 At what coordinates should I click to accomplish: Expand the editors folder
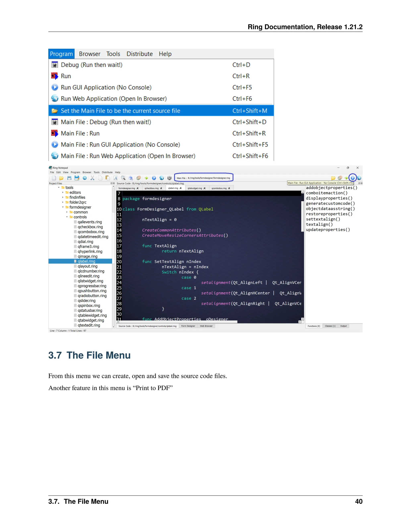click(x=63, y=193)
